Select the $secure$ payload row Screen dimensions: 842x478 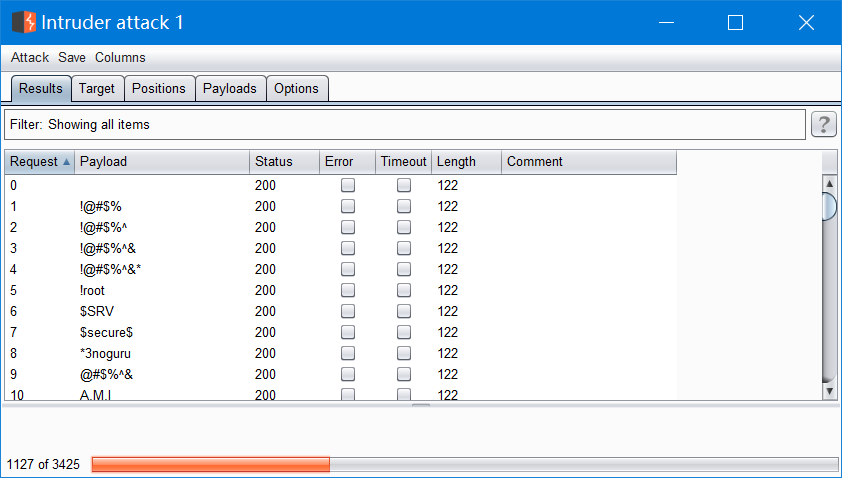pyautogui.click(x=340, y=332)
